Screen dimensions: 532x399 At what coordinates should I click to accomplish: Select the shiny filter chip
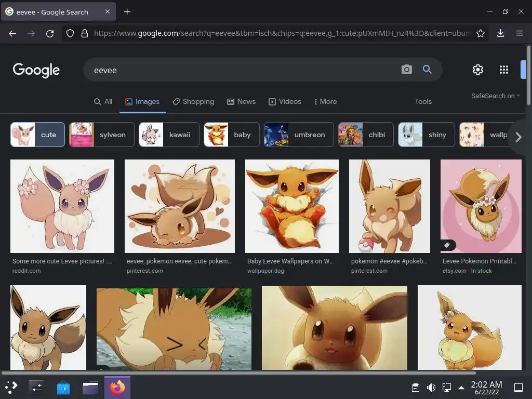tap(427, 135)
